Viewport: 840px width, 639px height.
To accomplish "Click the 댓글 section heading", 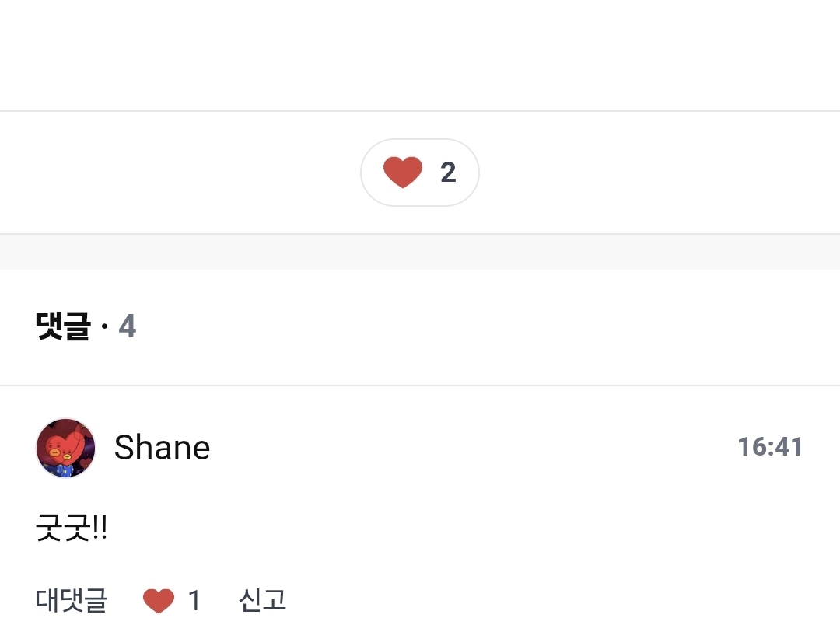I will click(64, 327).
